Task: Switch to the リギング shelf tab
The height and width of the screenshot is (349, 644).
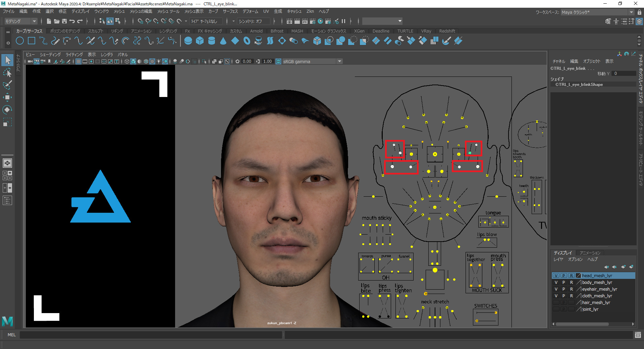Action: 117,31
